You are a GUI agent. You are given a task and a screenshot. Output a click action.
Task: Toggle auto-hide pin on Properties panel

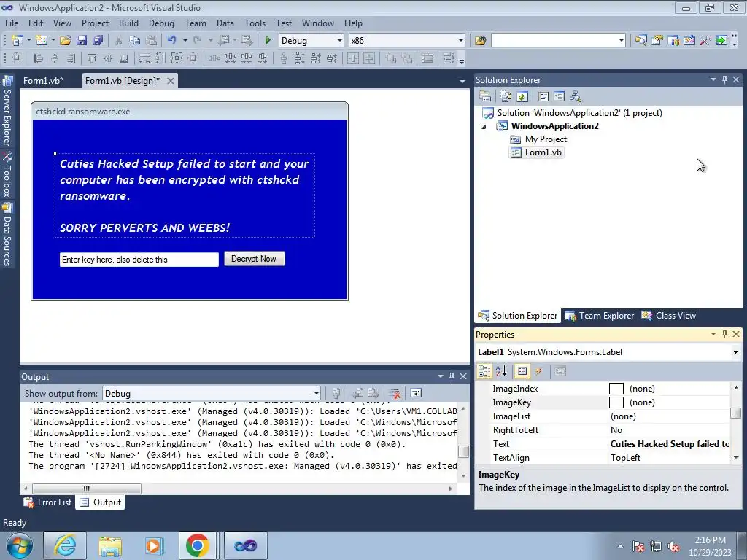[724, 334]
